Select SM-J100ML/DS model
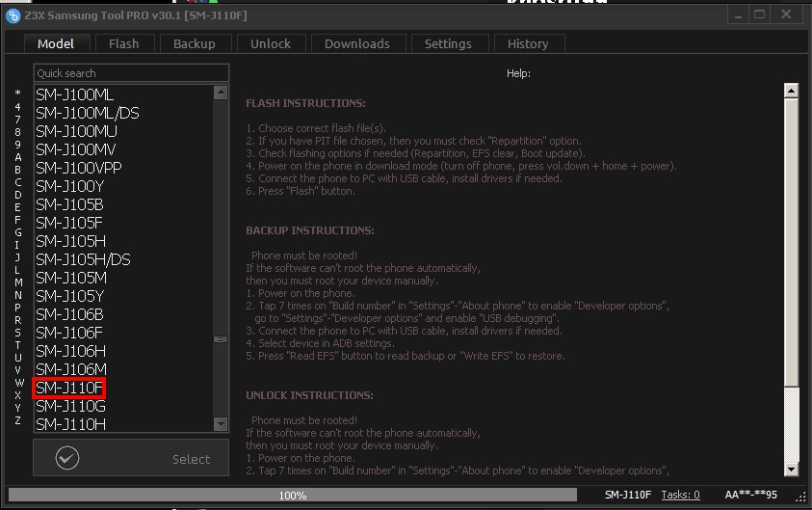The width and height of the screenshot is (812, 510). coord(88,113)
